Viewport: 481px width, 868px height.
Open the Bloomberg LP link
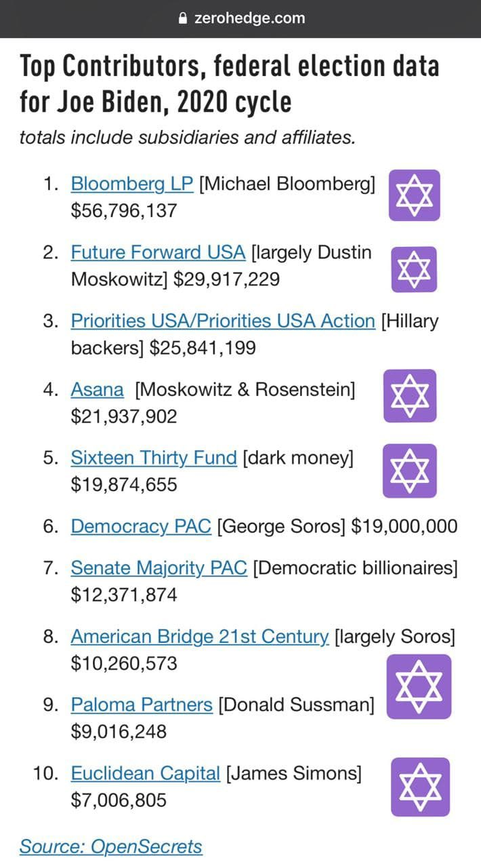point(132,184)
